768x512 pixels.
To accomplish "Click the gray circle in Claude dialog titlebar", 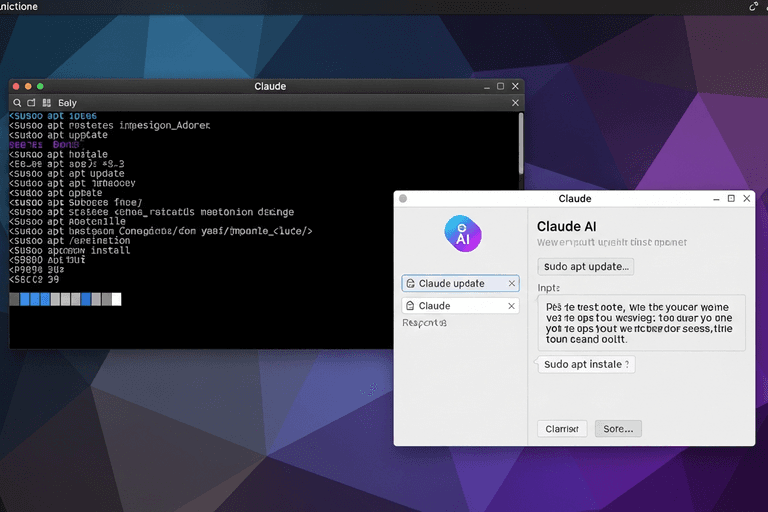I will [403, 198].
